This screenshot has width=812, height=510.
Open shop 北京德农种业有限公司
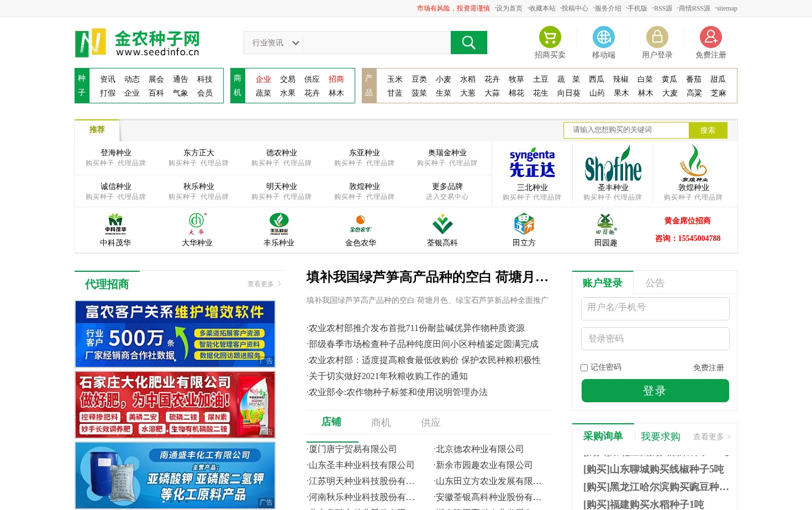tap(479, 449)
